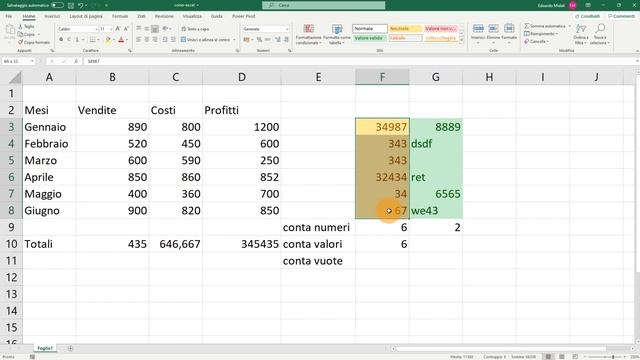This screenshot has width=640, height=360.
Task: Click the Save floppy disk icon
Action: (71, 5)
